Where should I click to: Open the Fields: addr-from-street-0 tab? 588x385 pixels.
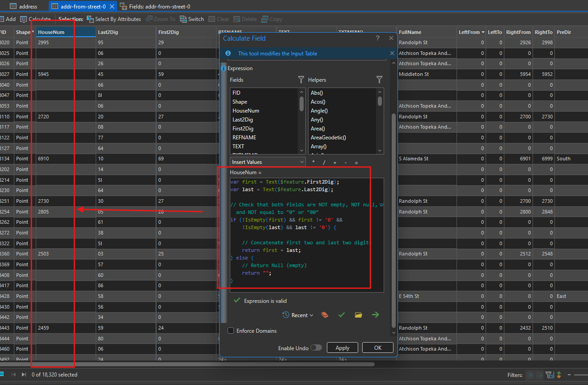coord(155,7)
